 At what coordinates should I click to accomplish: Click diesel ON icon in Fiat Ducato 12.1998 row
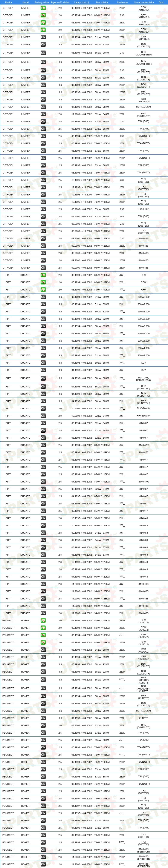tap(43, 562)
